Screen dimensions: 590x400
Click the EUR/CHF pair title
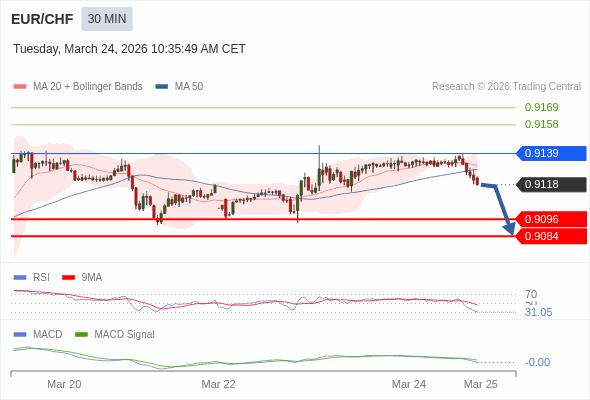point(42,19)
